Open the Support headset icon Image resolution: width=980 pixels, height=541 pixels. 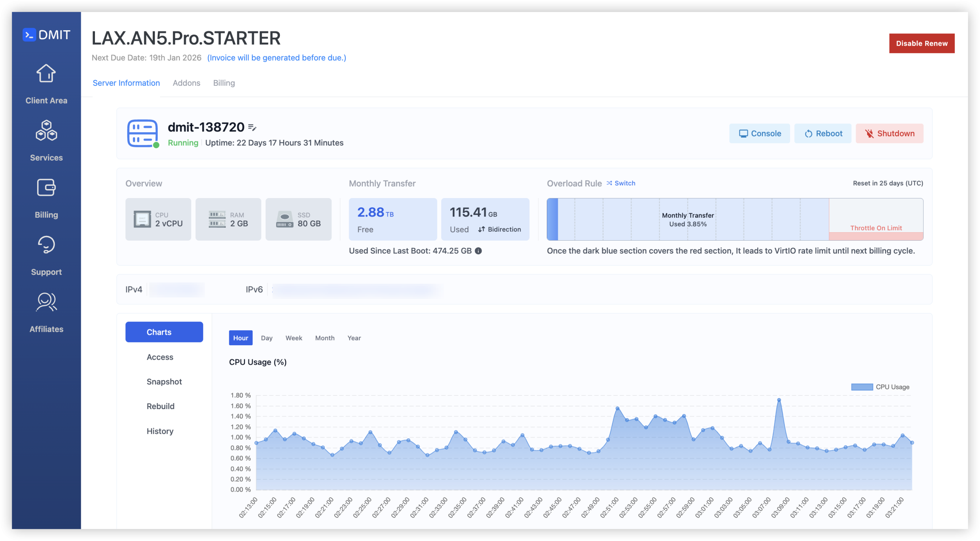click(46, 245)
